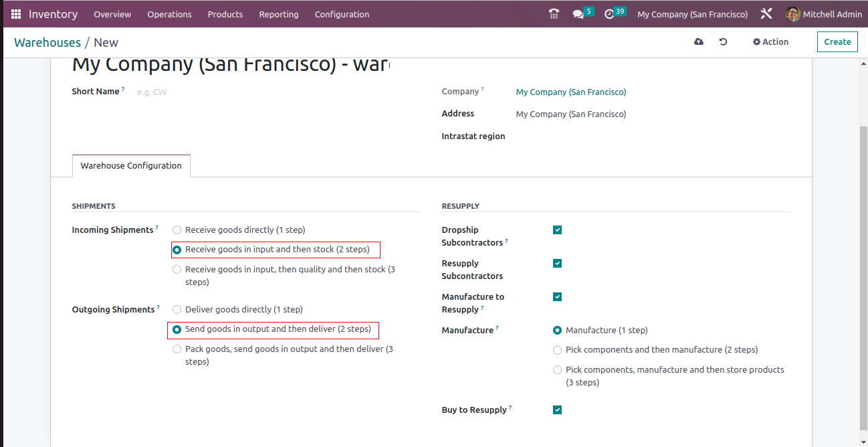Click the vertical page scrollbar
Screen dimensions: 868x447
[x=863, y=268]
